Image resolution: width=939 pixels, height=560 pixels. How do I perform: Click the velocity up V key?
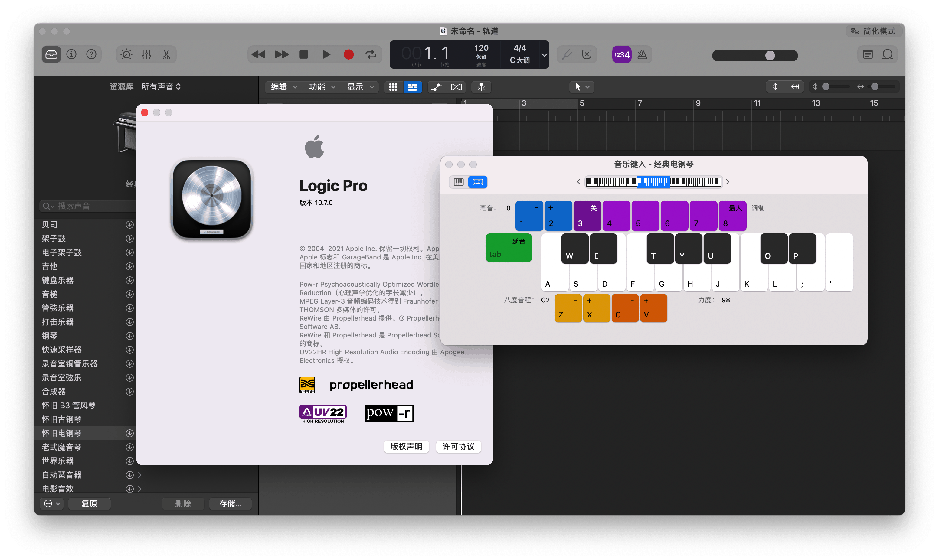[654, 308]
